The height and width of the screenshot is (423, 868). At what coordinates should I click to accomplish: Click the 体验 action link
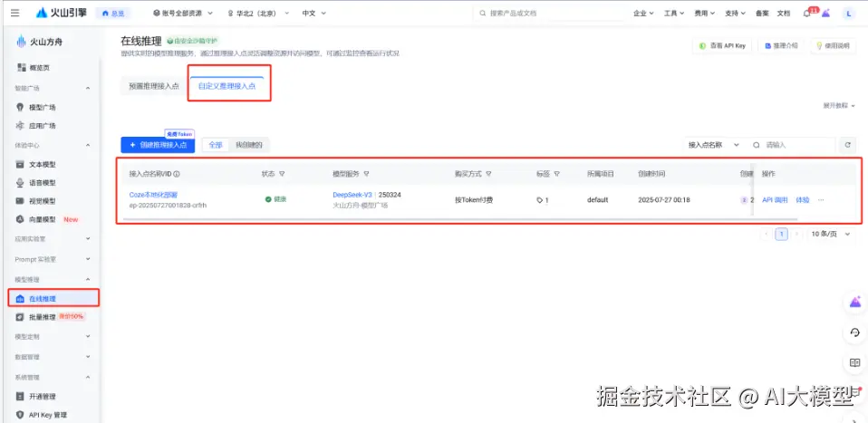coord(803,200)
